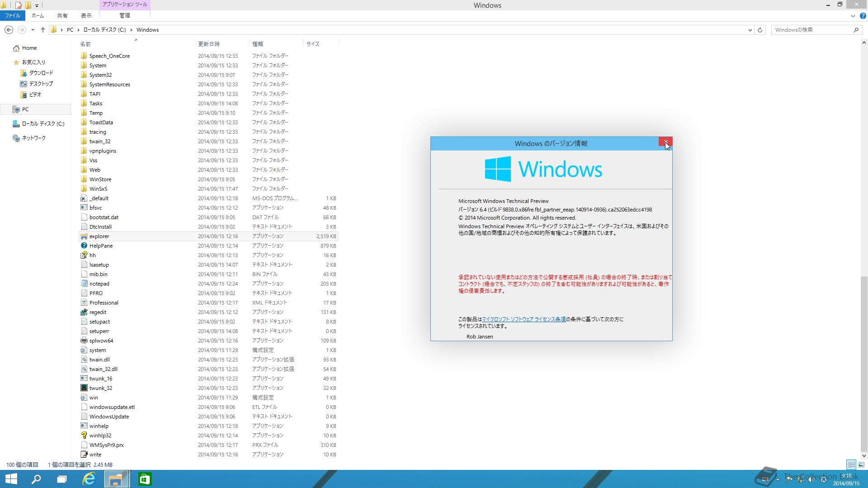Open ダウンロード in the navigation pane
The height and width of the screenshot is (488, 868).
click(37, 73)
